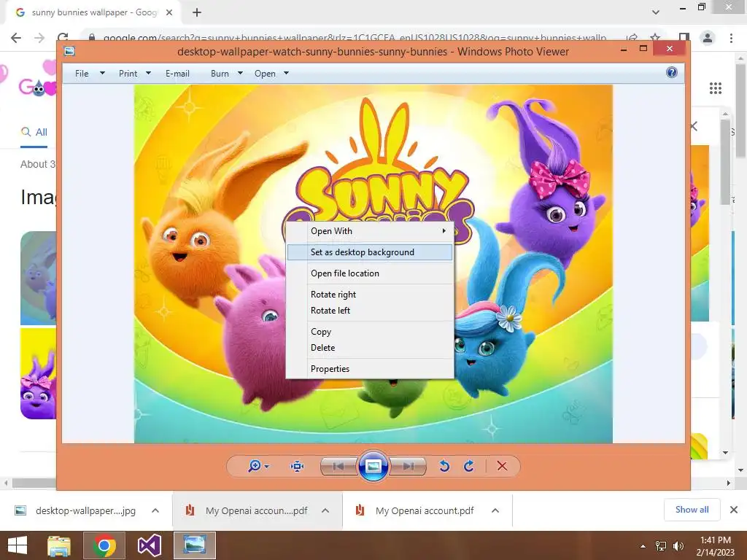This screenshot has width=747, height=560.
Task: Open the Open With submenu
Action: 369,231
